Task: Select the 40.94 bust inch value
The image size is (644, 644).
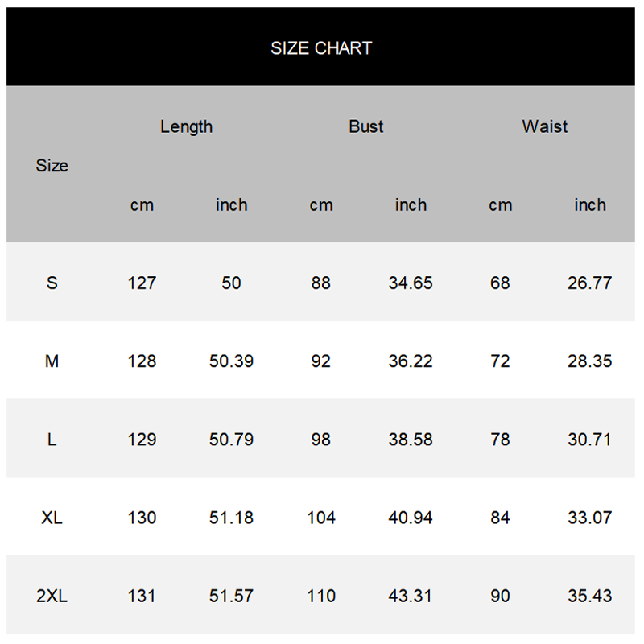Action: 411,518
